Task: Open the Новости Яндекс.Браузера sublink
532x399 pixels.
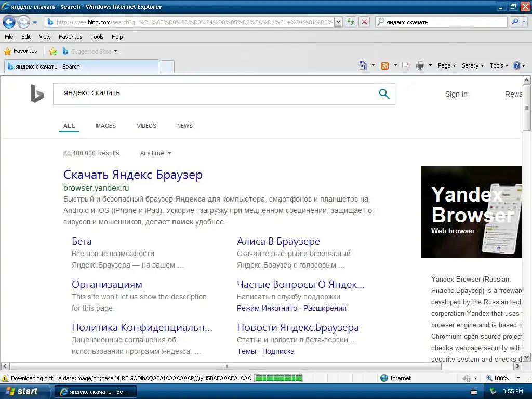Action: click(298, 327)
